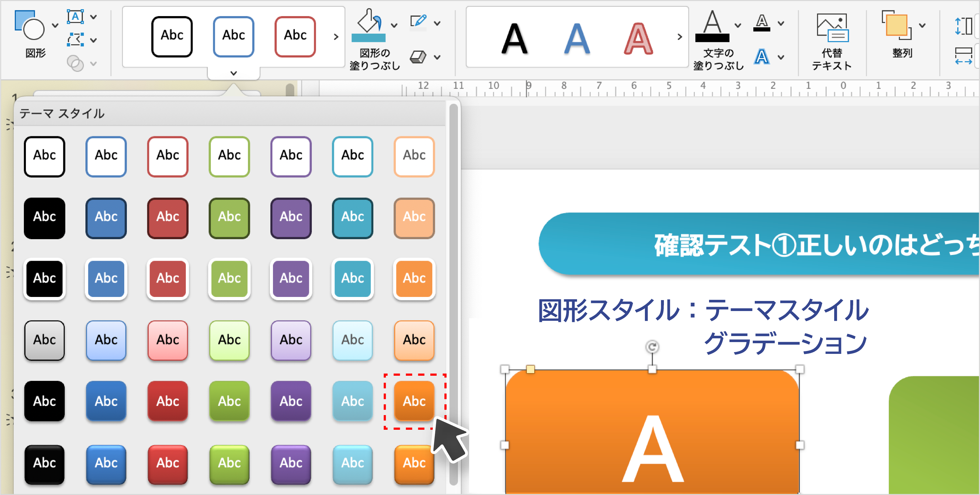Click the rotate handle above orange shape
The height and width of the screenshot is (495, 980).
[x=652, y=347]
